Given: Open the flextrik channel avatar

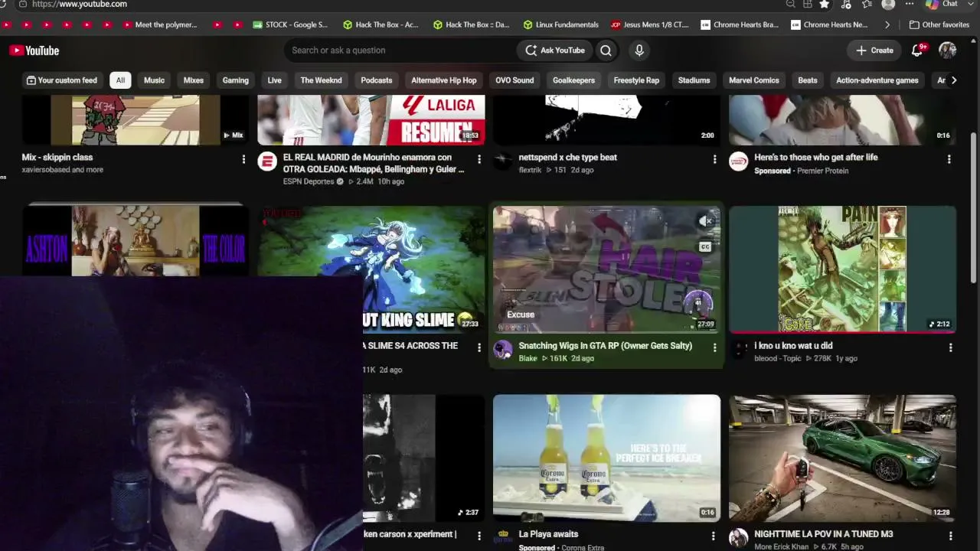Looking at the screenshot, I should (502, 161).
